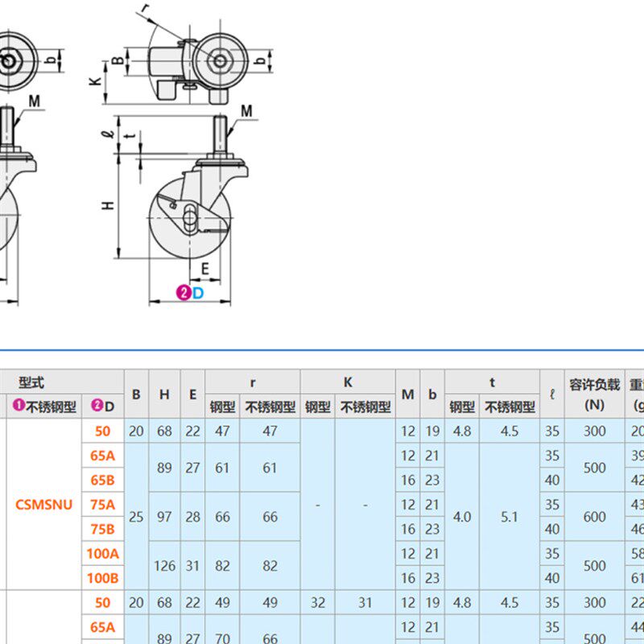Click the K stainless value 31
The image size is (644, 644).
click(x=365, y=602)
